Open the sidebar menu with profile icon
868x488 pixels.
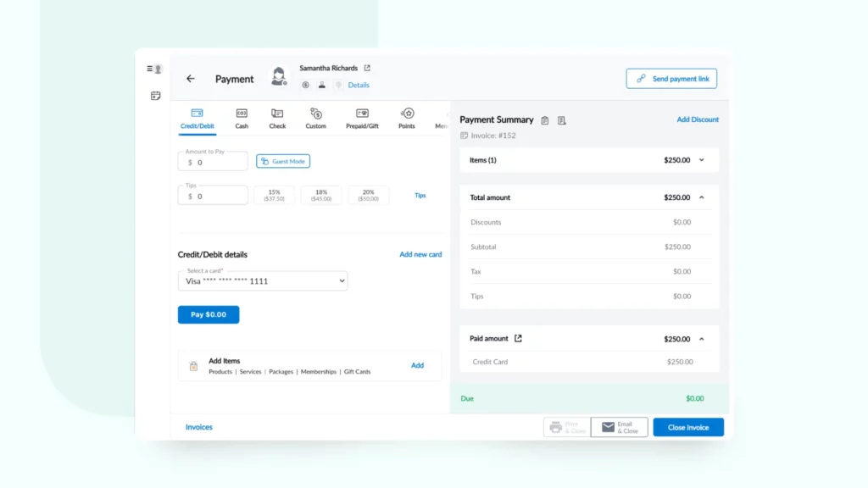pyautogui.click(x=154, y=69)
